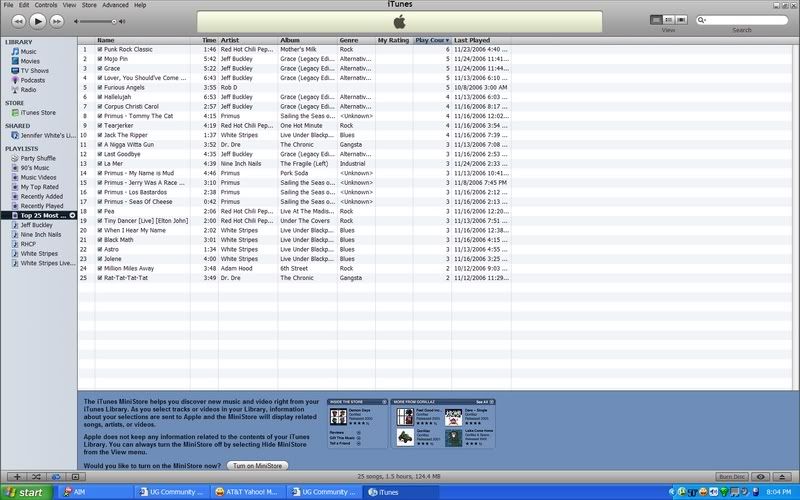Uncheck the Punk Rock Classic checkbox

100,49
